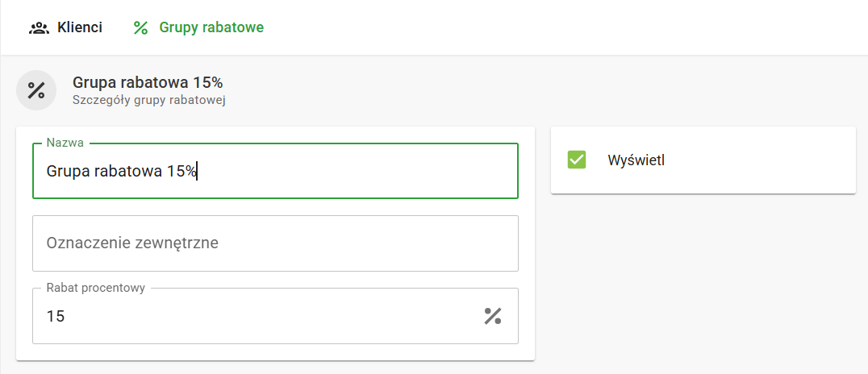Click empty area of the Wyświetl card
Image resolution: width=868 pixels, height=374 pixels.
[766, 160]
